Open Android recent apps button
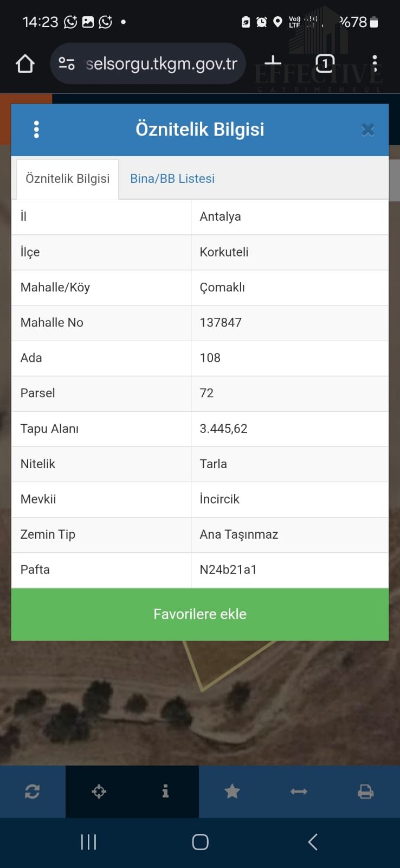Viewport: 400px width, 868px height. (x=88, y=842)
